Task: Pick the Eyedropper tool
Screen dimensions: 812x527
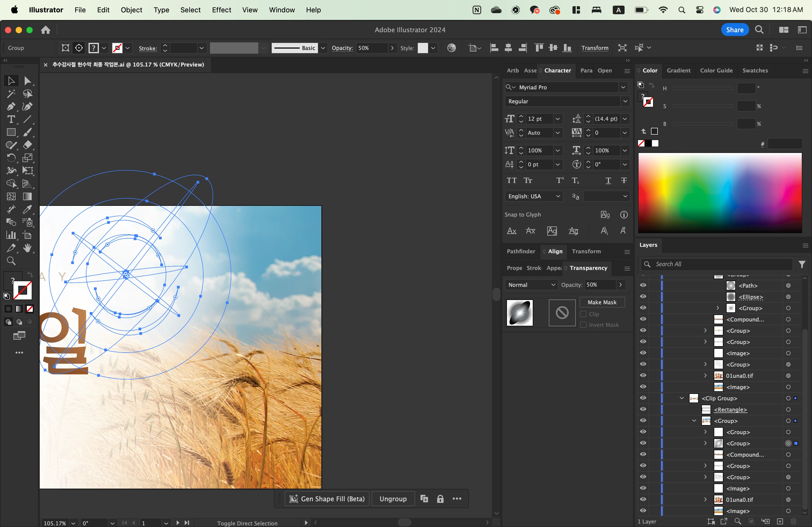Action: [27, 209]
